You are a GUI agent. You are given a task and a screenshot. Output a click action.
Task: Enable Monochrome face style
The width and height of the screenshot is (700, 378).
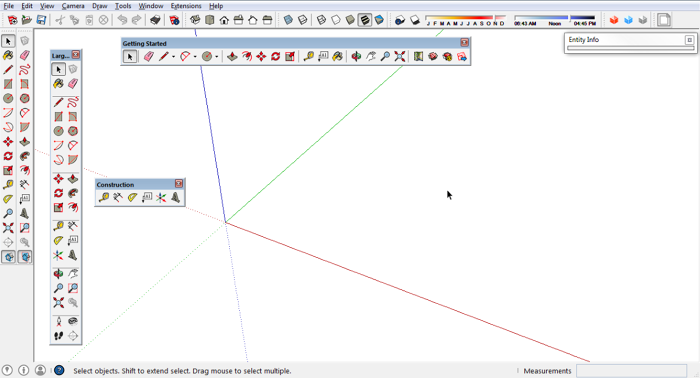tap(379, 20)
